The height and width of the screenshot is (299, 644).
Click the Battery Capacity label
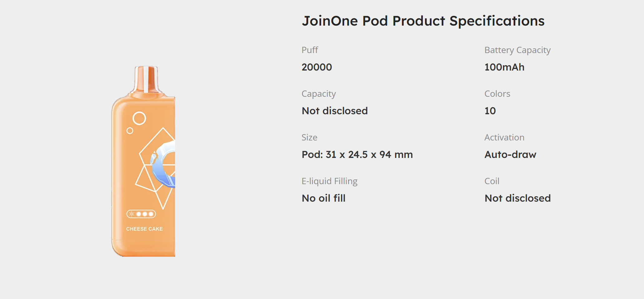(517, 50)
